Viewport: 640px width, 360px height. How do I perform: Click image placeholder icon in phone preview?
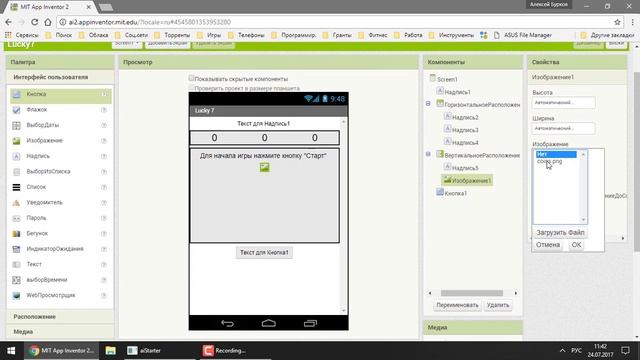click(x=264, y=167)
